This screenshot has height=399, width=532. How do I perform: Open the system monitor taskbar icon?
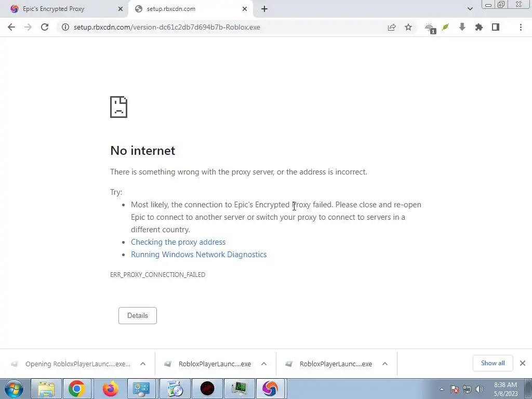pos(240,389)
